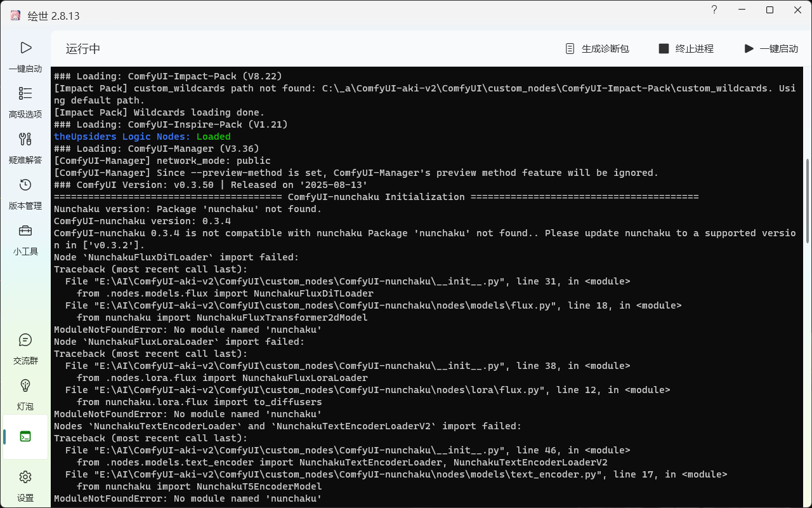812x508 pixels.
Task: Maximize the 绘世 window
Action: (x=770, y=10)
